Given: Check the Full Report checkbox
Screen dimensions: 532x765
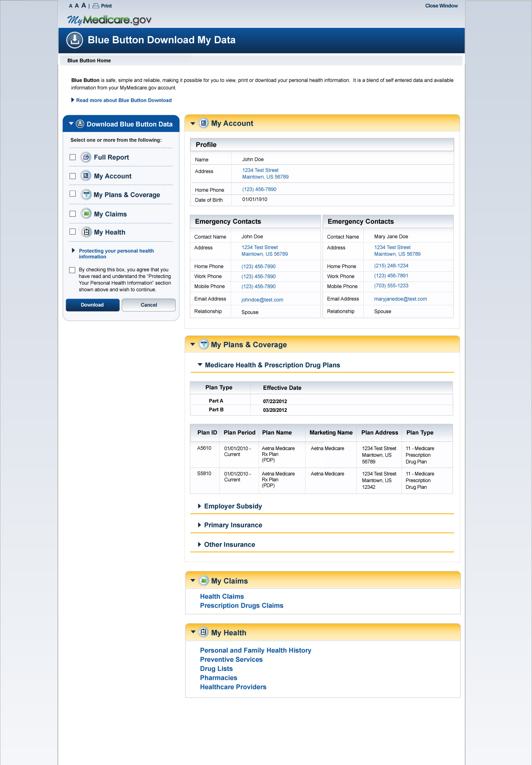Looking at the screenshot, I should click(x=73, y=157).
